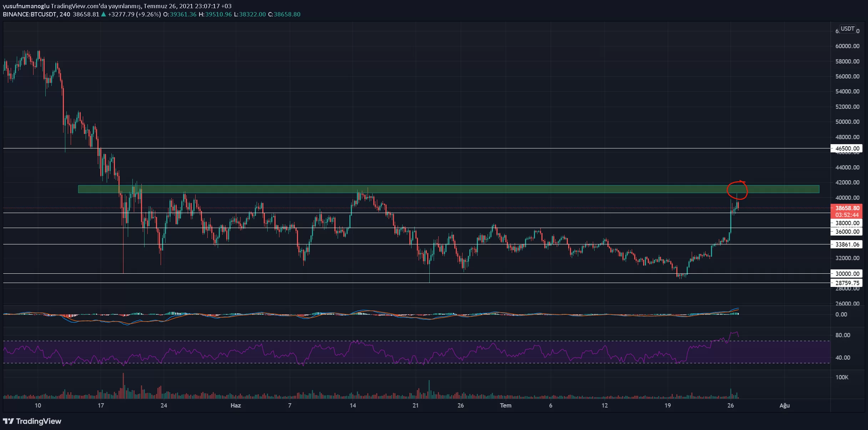Click the BINANCE:BTCUSDT symbol name
Screen dimensions: 868x430
pyautogui.click(x=29, y=14)
